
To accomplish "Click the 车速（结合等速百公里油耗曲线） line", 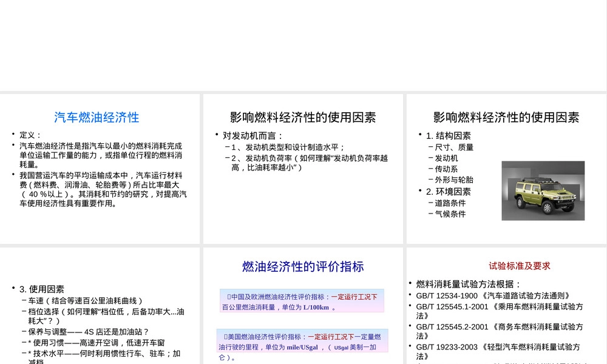I will point(86,301).
